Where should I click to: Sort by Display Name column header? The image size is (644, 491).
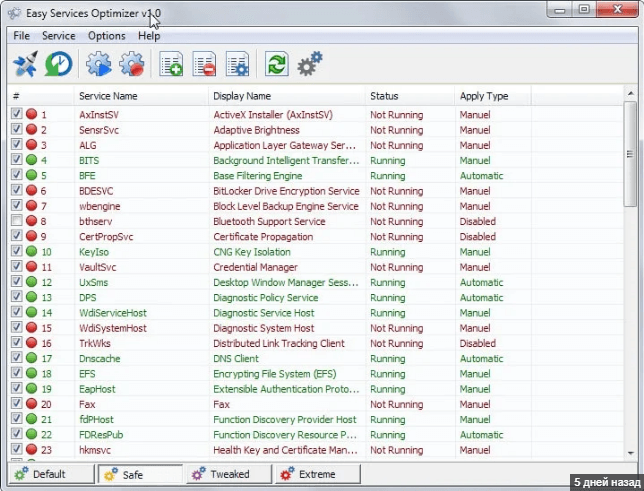(x=287, y=96)
